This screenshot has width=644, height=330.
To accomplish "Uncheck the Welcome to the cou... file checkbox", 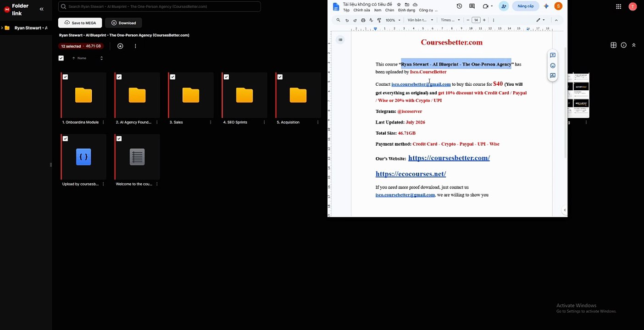I will (119, 138).
